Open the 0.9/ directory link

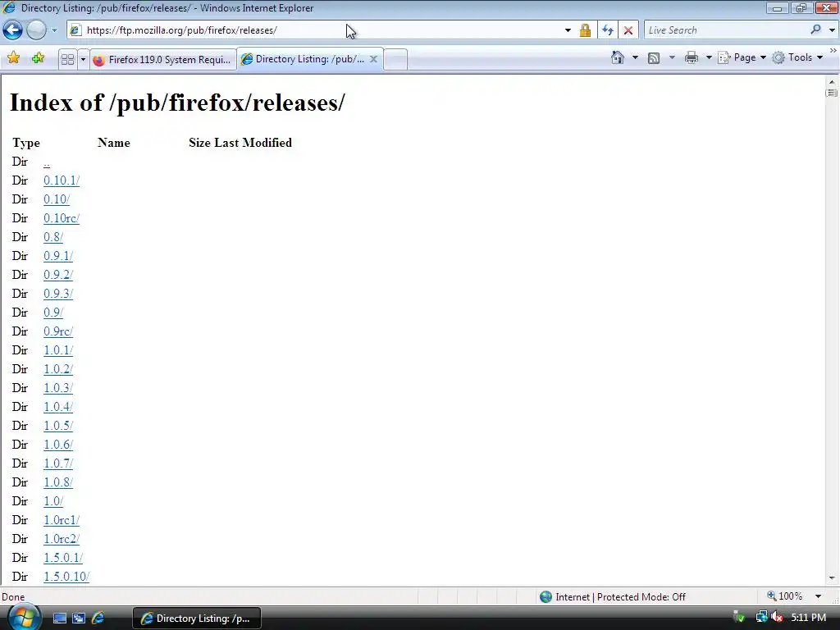pos(53,313)
